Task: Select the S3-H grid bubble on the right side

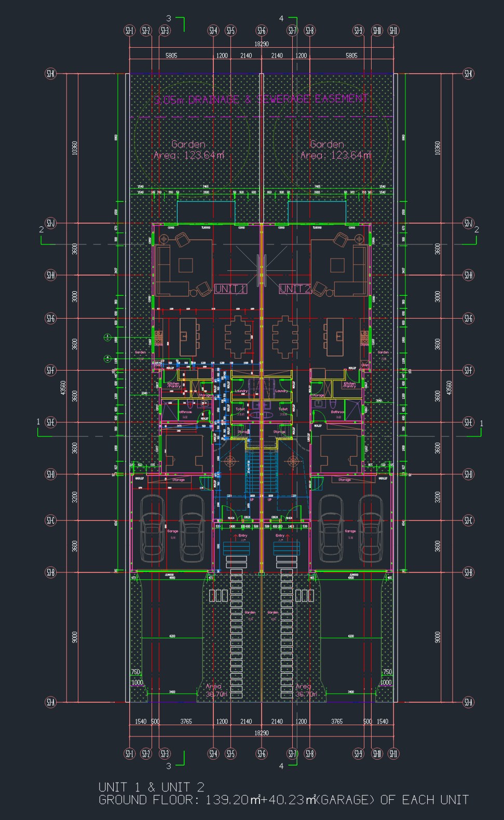Action: 469,275
